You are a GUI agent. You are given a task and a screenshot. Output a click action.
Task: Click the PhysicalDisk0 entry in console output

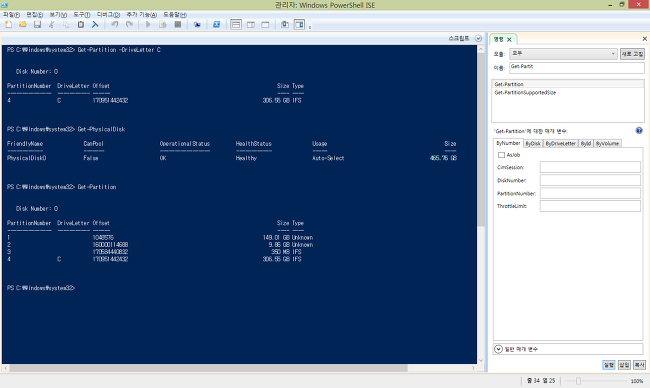[27, 158]
